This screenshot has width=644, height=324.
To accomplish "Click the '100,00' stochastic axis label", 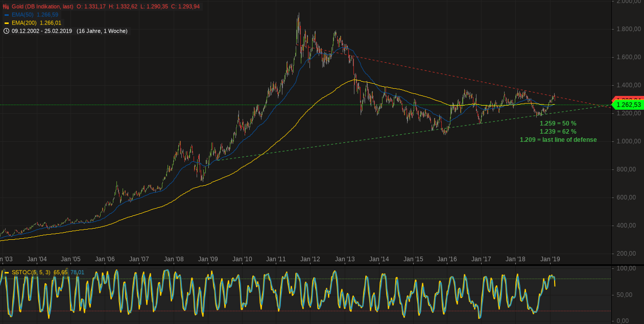I will pyautogui.click(x=626, y=268).
